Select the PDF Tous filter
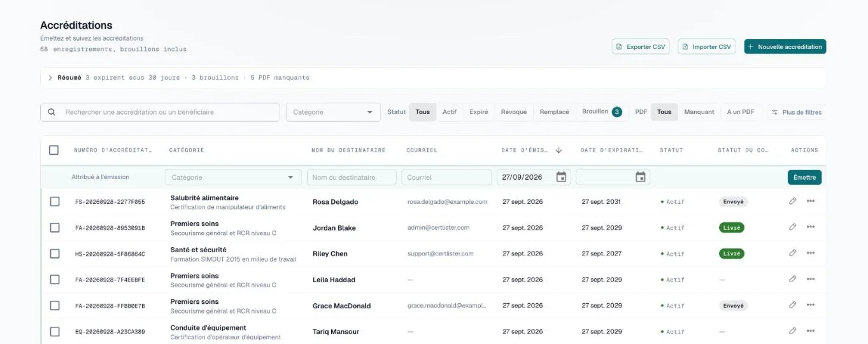The width and height of the screenshot is (868, 344). coord(664,112)
